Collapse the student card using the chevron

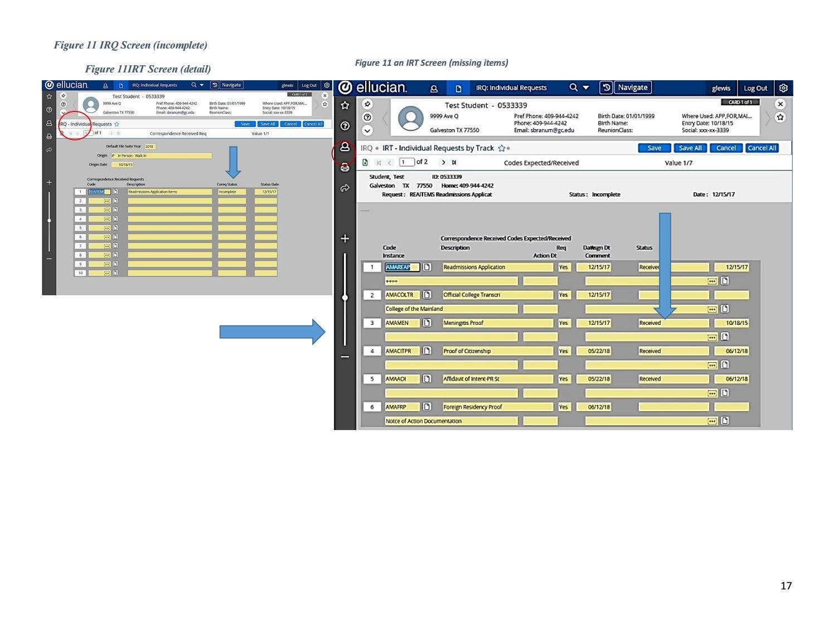point(367,130)
